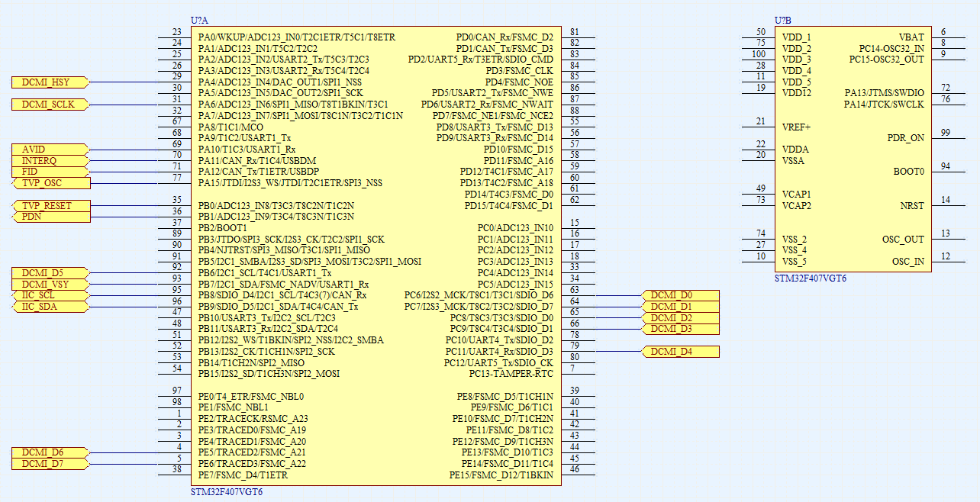The image size is (980, 502).
Task: Select the DCMI_D3 port
Action: click(681, 329)
